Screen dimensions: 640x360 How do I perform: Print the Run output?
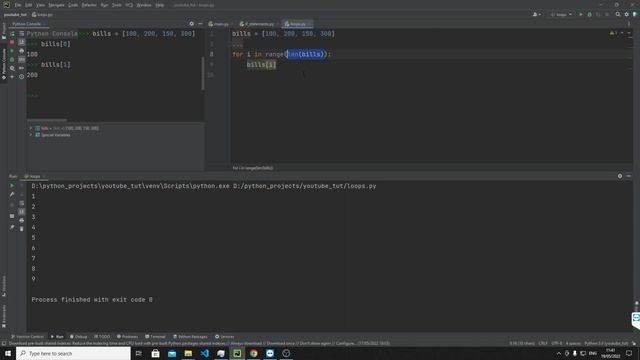pyautogui.click(x=22, y=220)
